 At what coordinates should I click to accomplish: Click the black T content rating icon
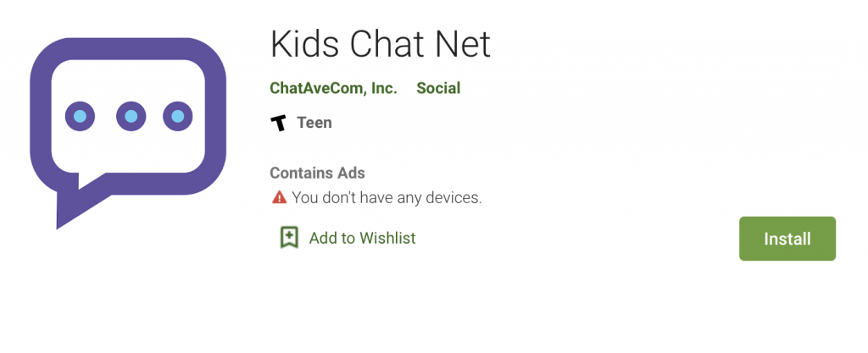coord(279,123)
